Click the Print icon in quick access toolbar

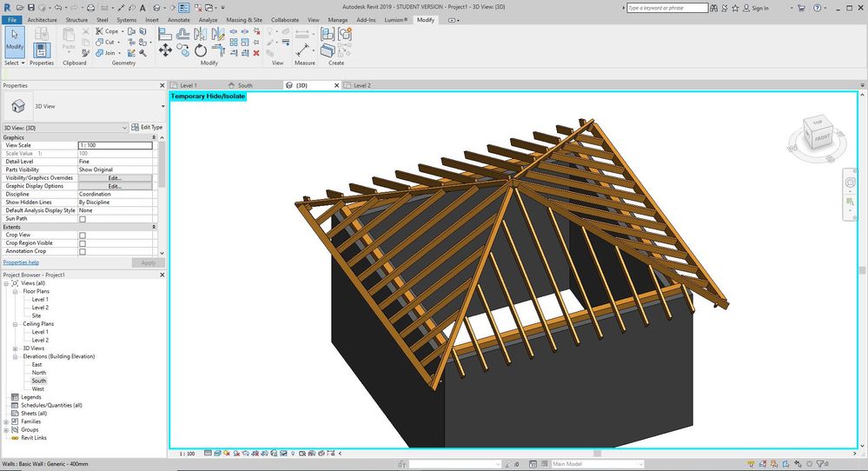pyautogui.click(x=90, y=8)
